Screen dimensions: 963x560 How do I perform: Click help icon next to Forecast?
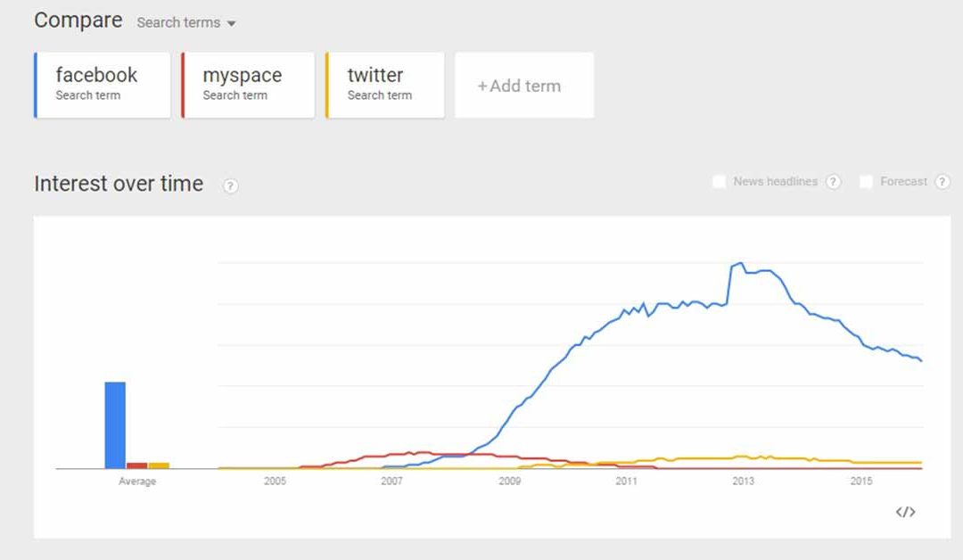click(x=942, y=182)
